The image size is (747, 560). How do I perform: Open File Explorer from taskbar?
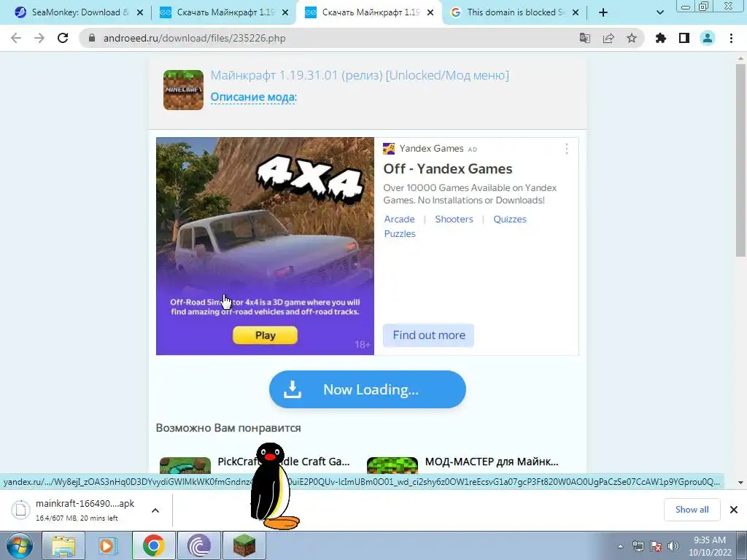pos(63,545)
